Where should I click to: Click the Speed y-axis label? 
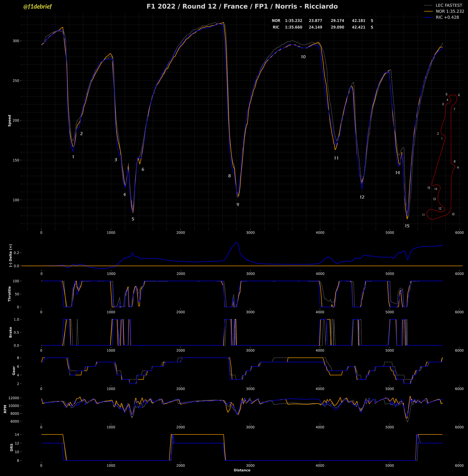10,121
